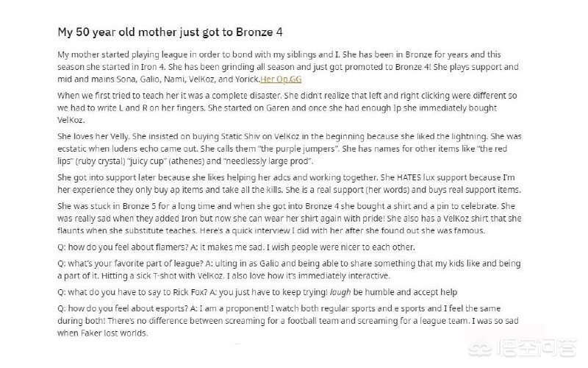Click the Rick Fox question line
The width and height of the screenshot is (588, 368).
click(257, 292)
